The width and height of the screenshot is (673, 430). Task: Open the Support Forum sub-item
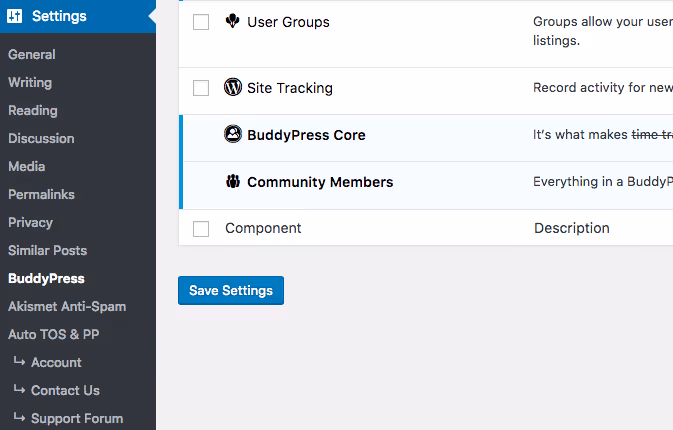tap(77, 418)
